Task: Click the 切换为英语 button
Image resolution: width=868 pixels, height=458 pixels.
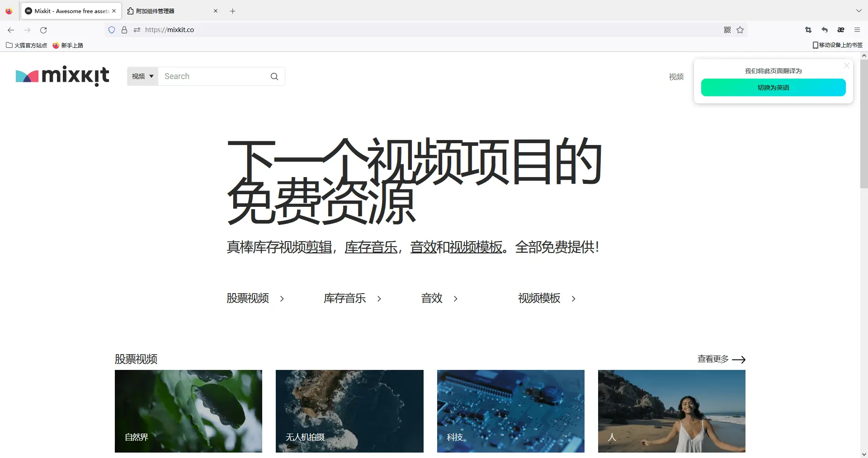Action: (x=773, y=88)
